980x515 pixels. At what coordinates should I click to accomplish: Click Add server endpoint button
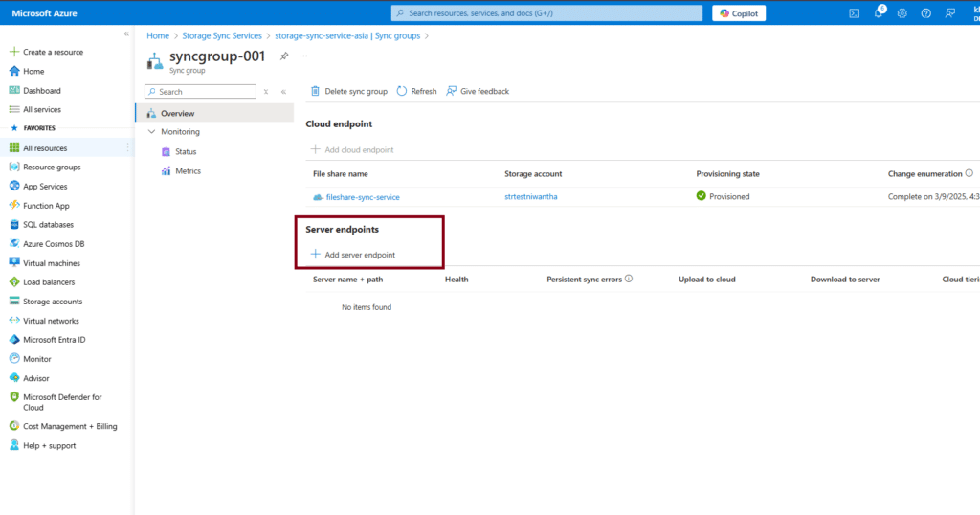[352, 255]
